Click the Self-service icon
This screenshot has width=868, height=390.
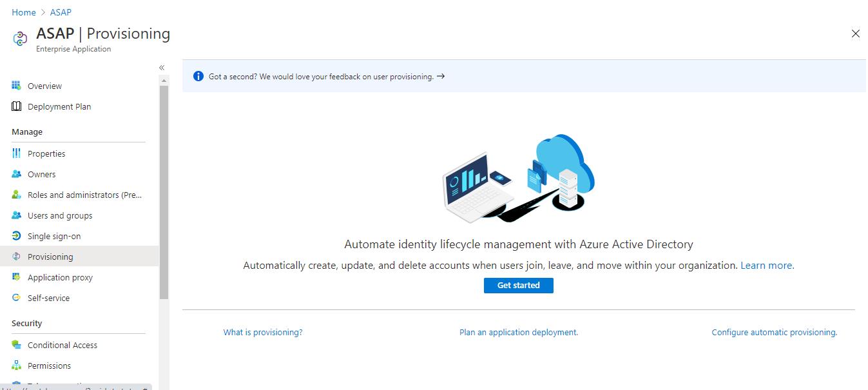pyautogui.click(x=17, y=298)
